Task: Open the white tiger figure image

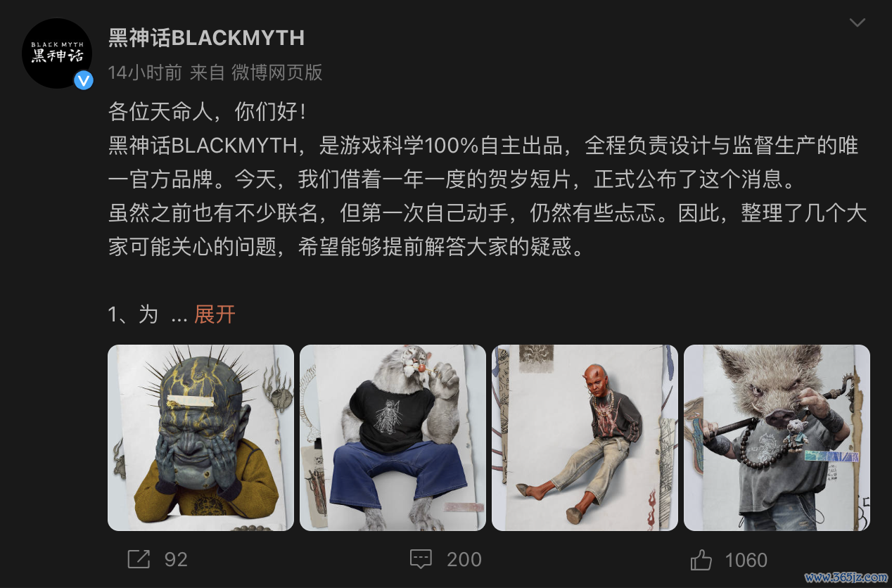Action: click(x=393, y=437)
